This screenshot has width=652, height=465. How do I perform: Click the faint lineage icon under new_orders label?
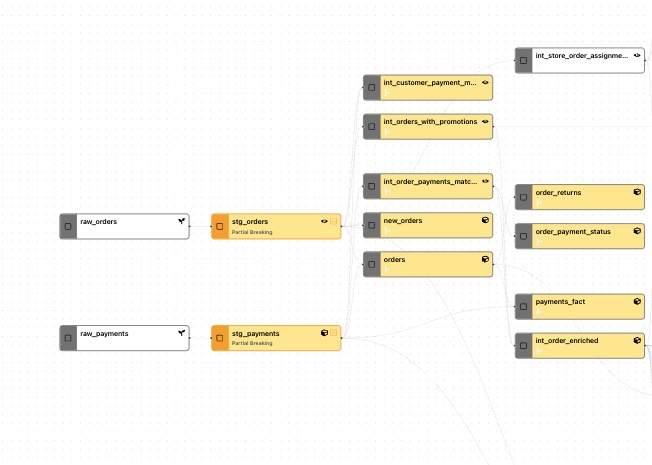click(x=387, y=230)
